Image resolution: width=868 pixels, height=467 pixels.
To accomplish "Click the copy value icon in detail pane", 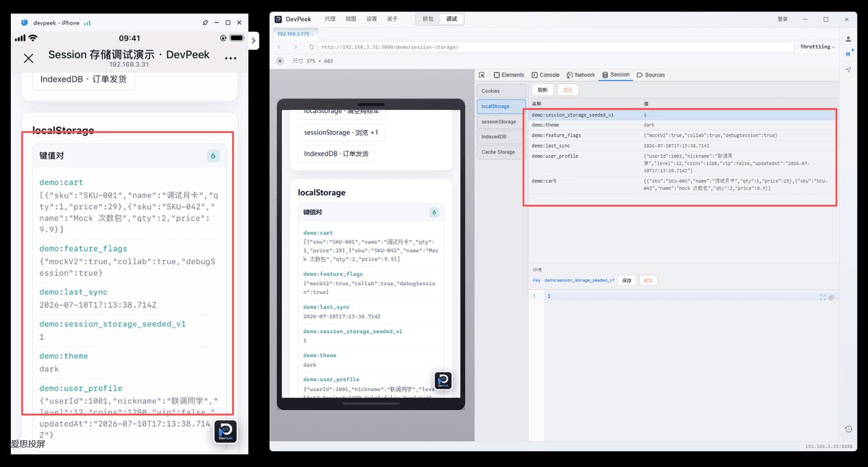I will click(x=831, y=297).
